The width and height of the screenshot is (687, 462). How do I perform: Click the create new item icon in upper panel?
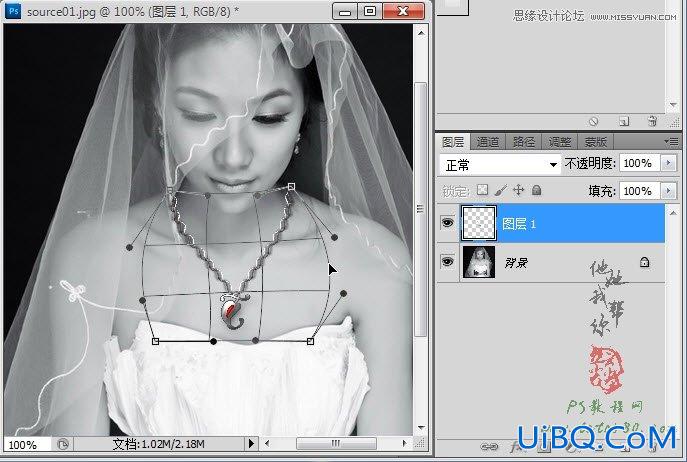624,121
